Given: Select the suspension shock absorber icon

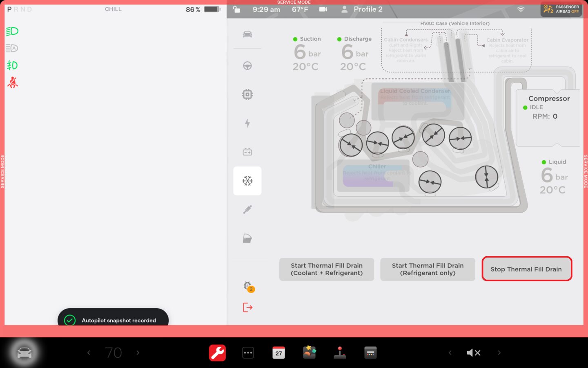Looking at the screenshot, I should pyautogui.click(x=247, y=210).
